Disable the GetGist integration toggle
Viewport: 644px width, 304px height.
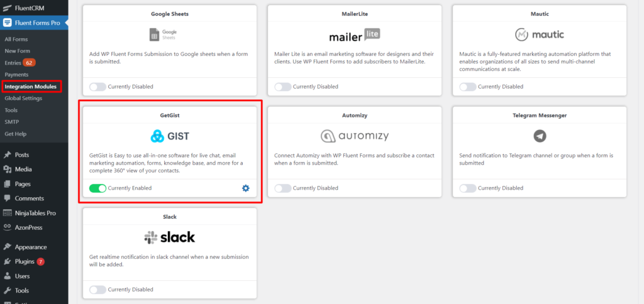coord(97,188)
